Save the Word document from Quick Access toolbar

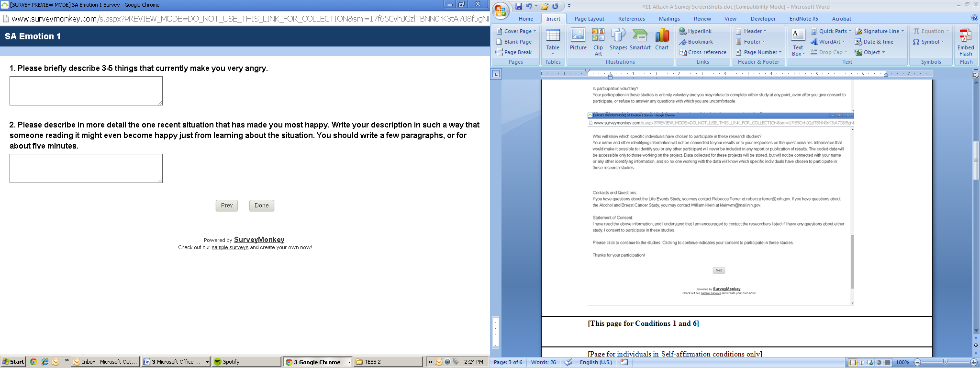[x=519, y=6]
